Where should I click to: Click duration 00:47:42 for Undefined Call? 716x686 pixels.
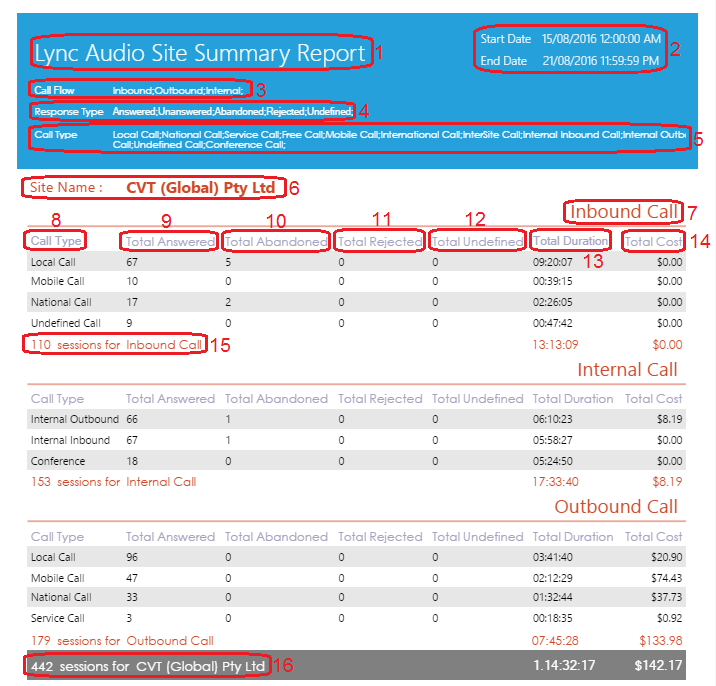pyautogui.click(x=553, y=323)
